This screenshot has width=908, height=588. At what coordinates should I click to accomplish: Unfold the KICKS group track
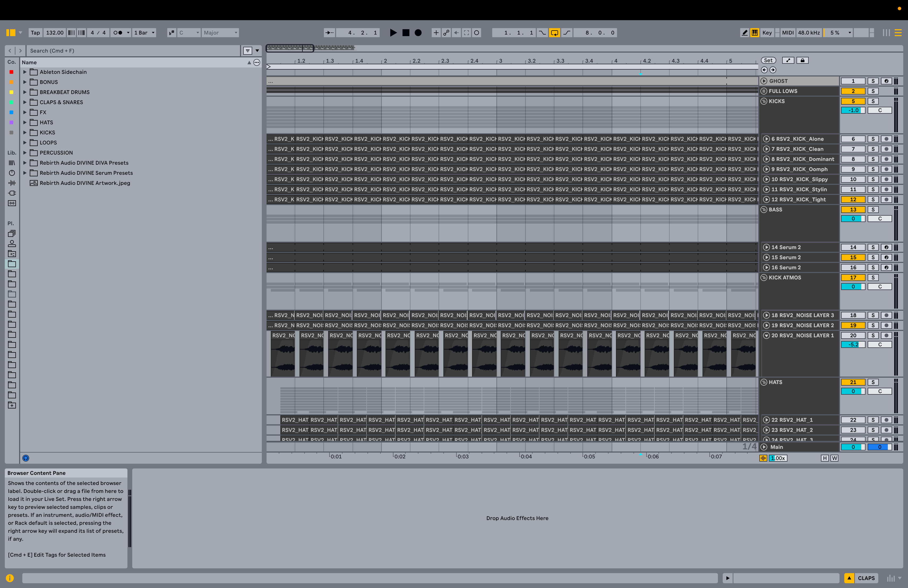(764, 101)
